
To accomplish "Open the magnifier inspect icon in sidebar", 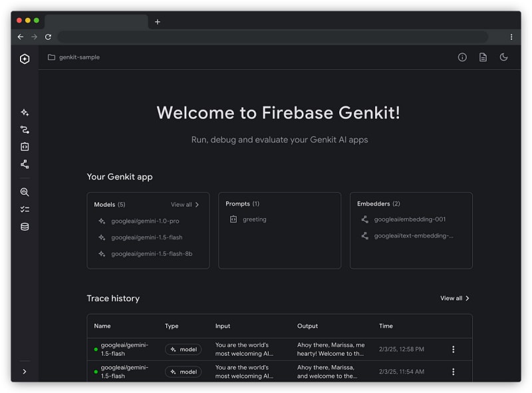I will (x=25, y=192).
